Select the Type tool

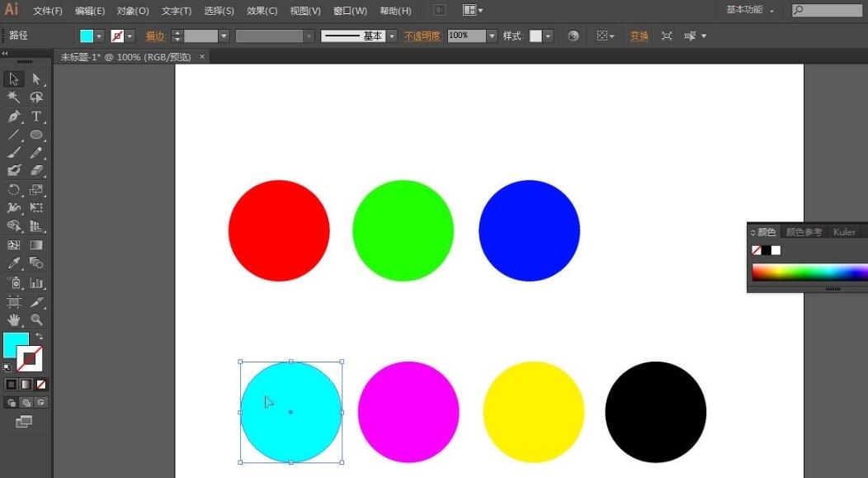36,116
